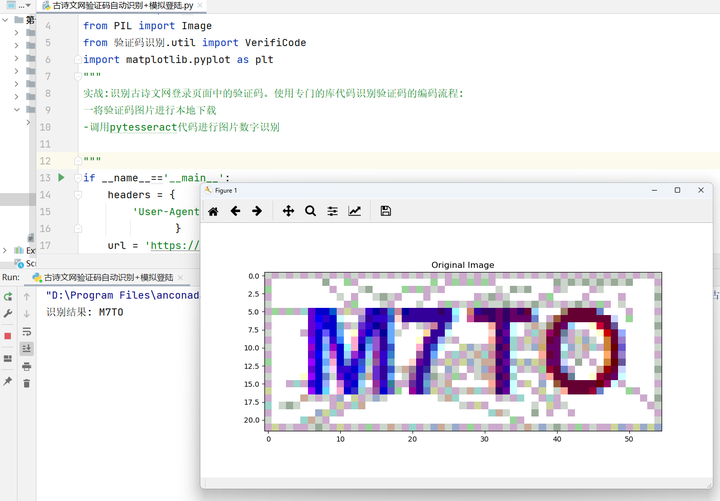Click 'Image' at the end of line 4

(197, 26)
